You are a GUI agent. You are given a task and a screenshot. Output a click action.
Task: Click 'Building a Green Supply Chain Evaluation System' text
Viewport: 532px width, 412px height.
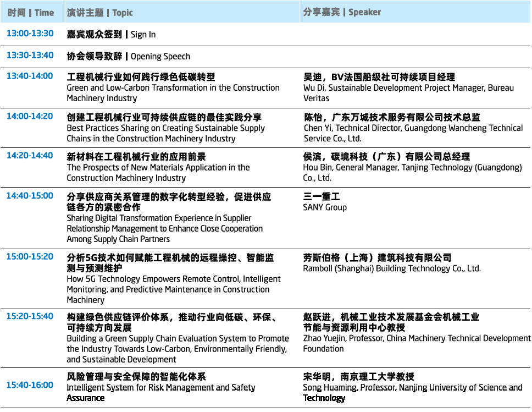coord(157,338)
